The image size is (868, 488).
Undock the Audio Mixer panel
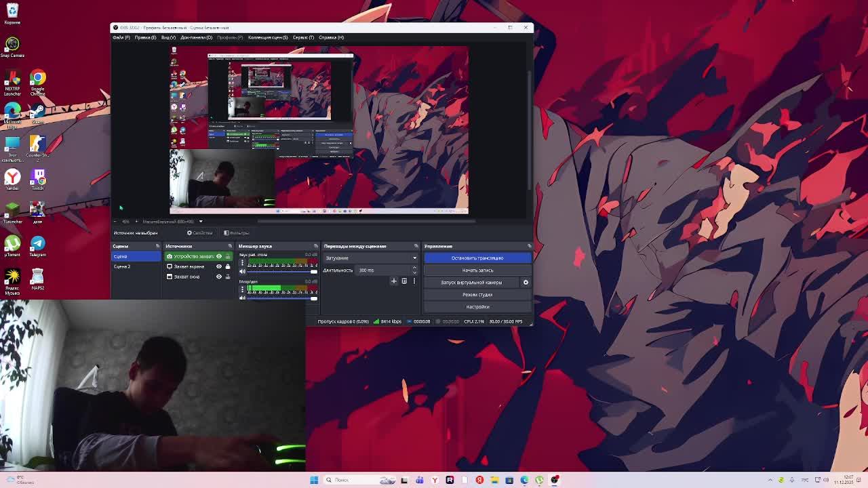[x=315, y=246]
